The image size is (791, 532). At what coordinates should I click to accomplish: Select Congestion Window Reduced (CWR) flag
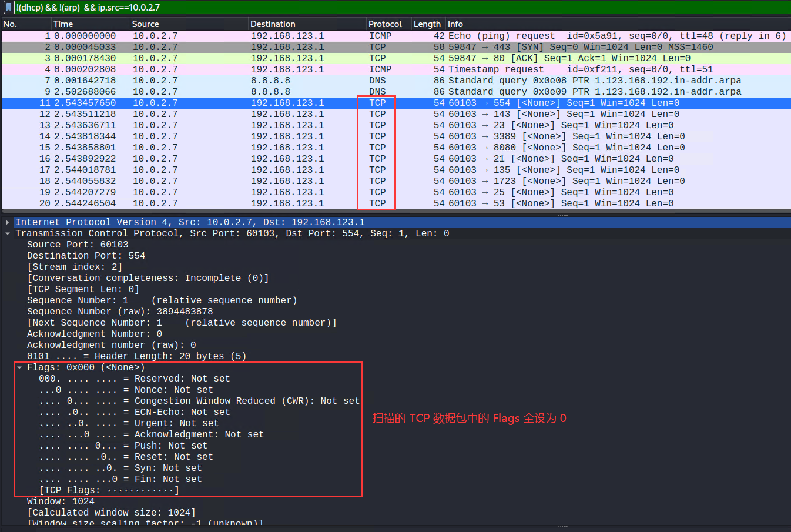199,401
